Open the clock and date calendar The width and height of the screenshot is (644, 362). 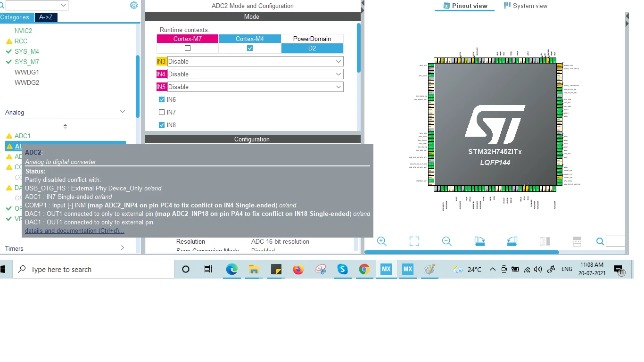coord(592,269)
